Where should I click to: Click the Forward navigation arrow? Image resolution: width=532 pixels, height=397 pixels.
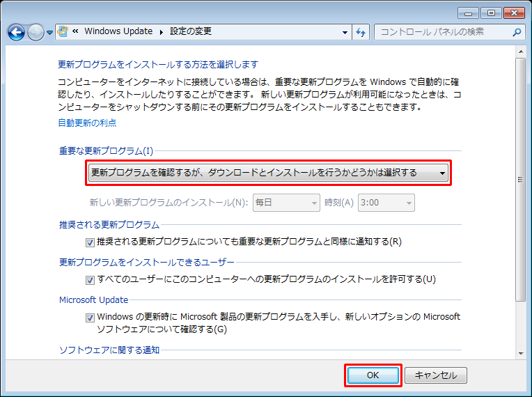36,33
